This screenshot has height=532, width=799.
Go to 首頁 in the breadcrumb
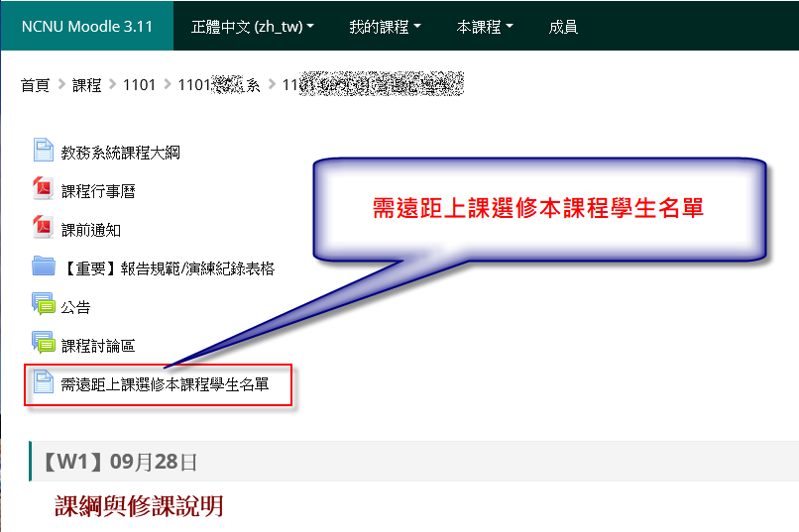pos(35,85)
